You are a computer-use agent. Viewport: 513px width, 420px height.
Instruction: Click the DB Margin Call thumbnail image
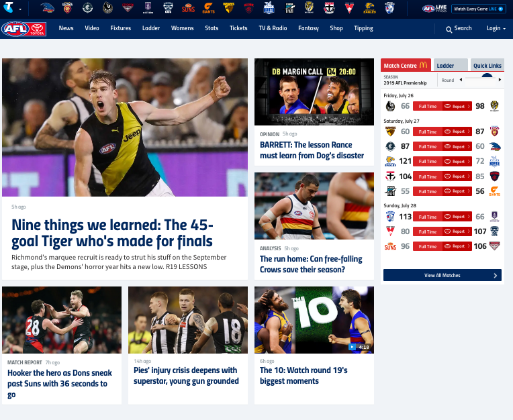coord(314,92)
